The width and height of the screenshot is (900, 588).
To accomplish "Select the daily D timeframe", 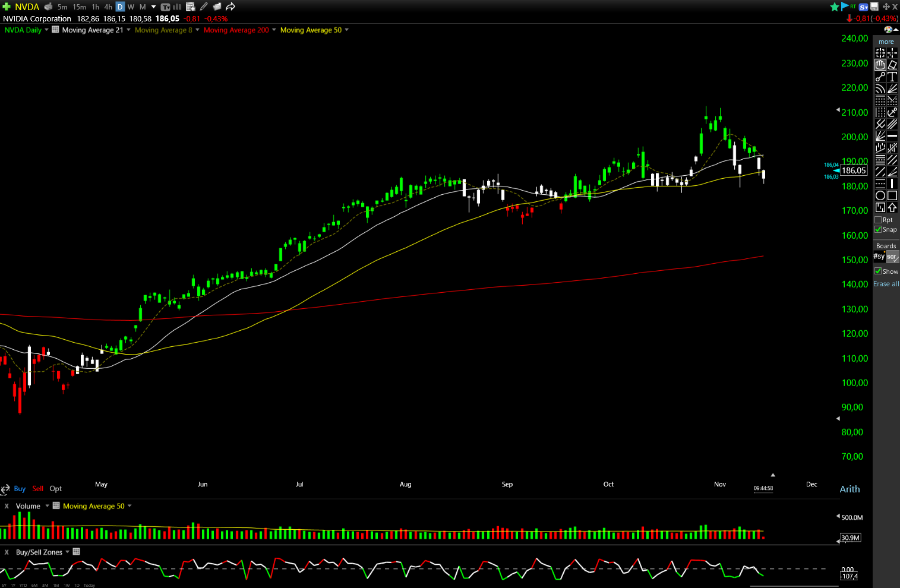I will pyautogui.click(x=120, y=7).
